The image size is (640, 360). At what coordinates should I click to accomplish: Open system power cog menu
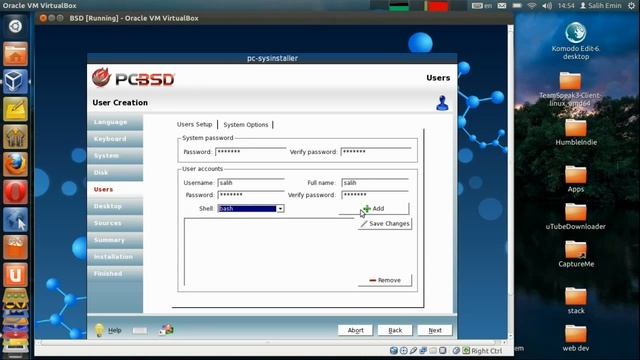coord(631,6)
